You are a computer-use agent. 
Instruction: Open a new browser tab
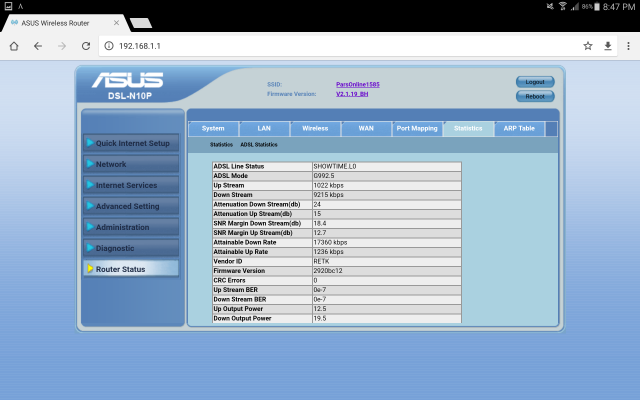click(141, 23)
